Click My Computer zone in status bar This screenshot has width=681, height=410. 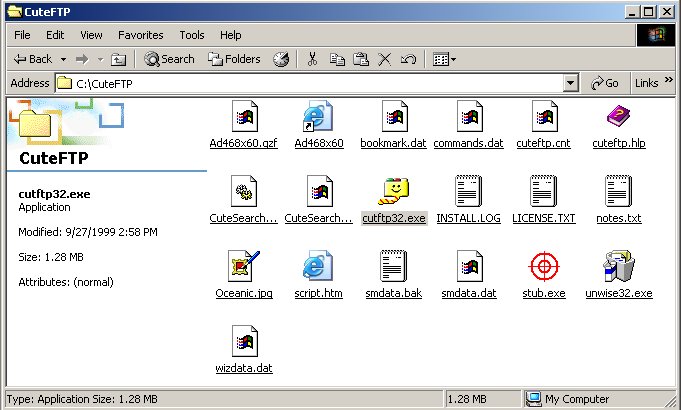567,399
